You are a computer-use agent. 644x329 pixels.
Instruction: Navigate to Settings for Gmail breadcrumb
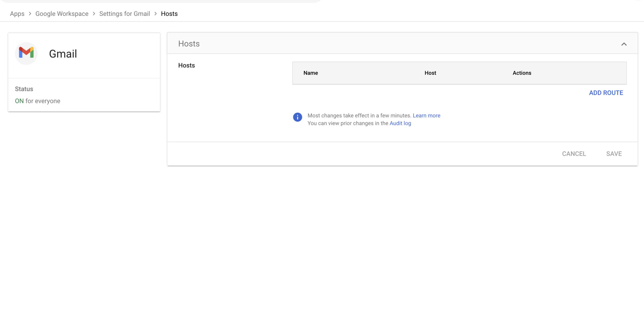click(125, 14)
